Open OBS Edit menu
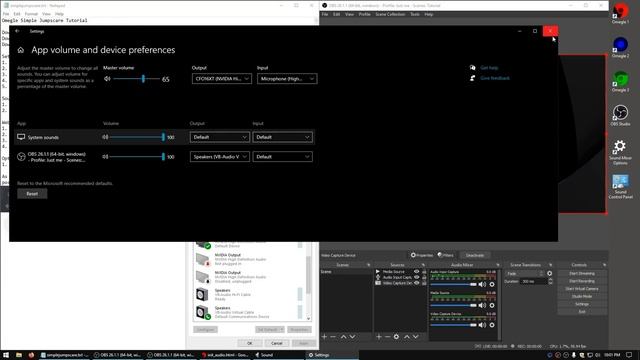640x360 pixels. pos(336,14)
